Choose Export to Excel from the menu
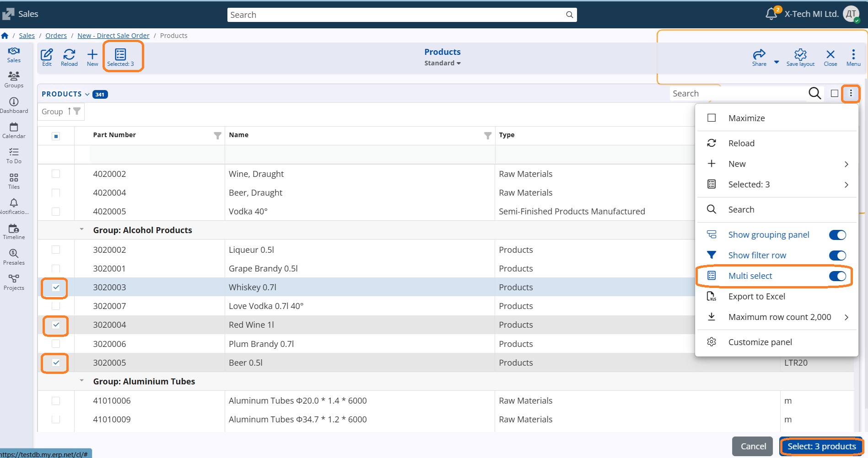868x458 pixels. pos(756,297)
